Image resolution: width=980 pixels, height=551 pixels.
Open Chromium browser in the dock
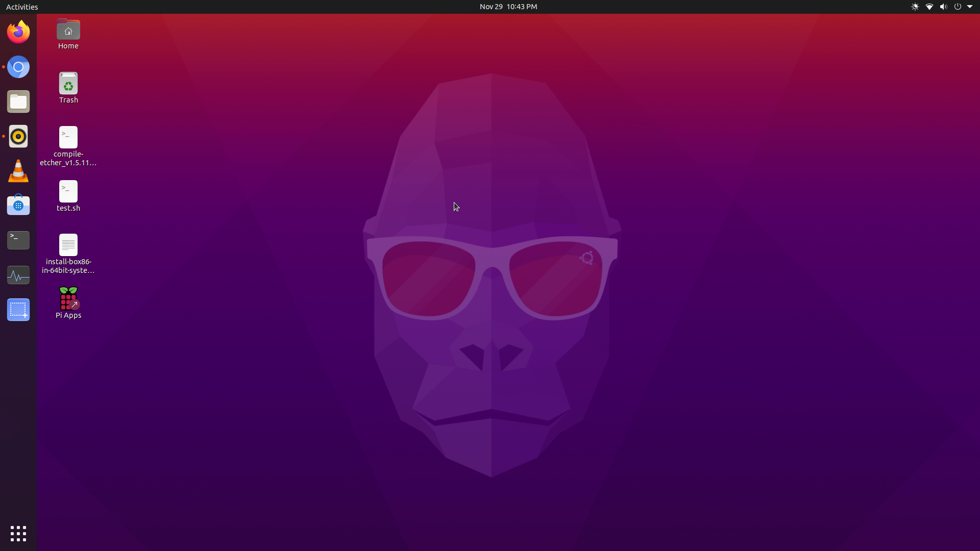18,67
